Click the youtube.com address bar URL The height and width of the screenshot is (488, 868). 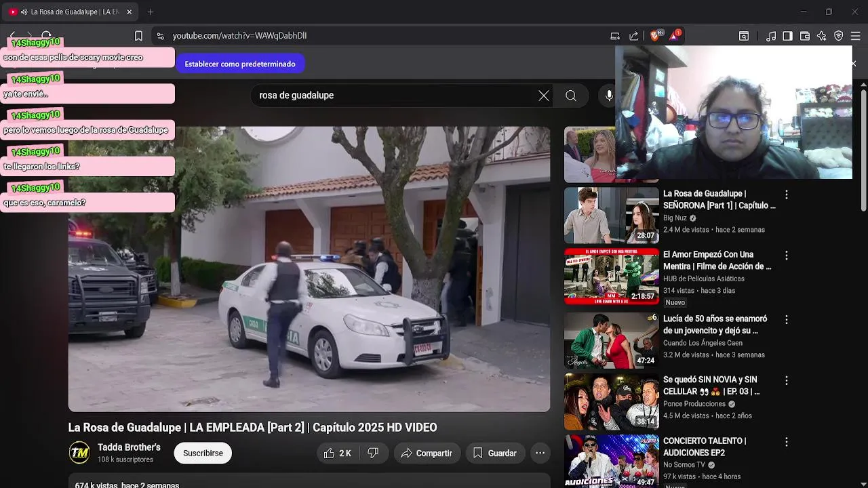click(239, 36)
